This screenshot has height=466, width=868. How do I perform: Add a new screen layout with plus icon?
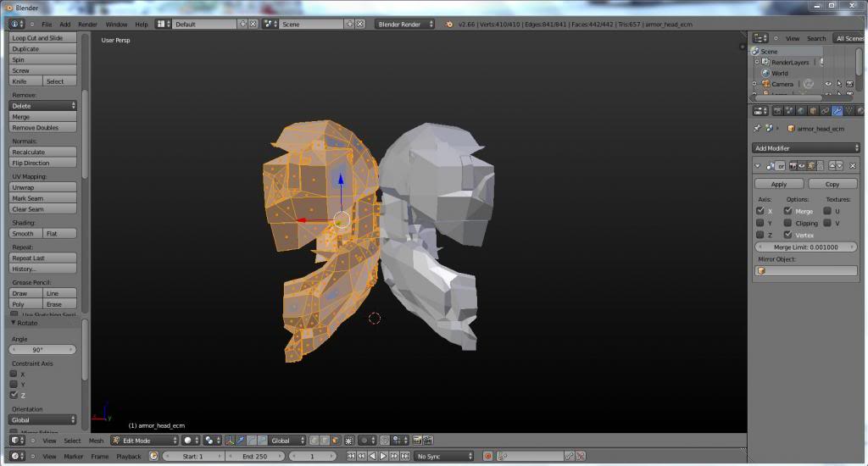[243, 25]
